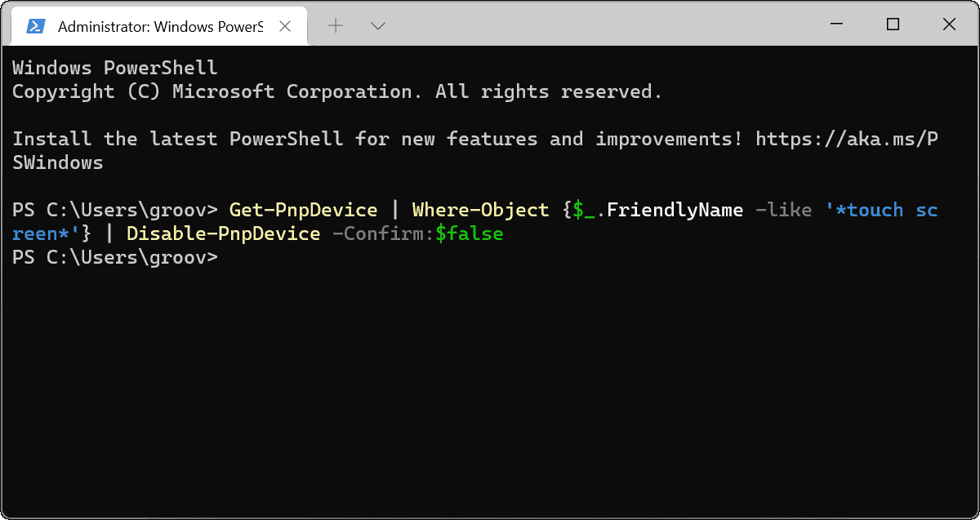Maximize the terminal window
980x520 pixels.
click(892, 24)
